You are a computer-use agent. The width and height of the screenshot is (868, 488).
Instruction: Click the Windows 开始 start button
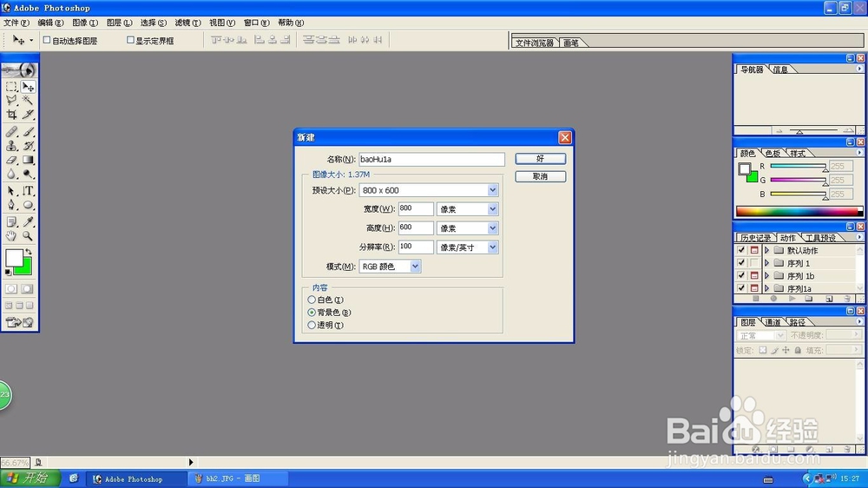[30, 478]
